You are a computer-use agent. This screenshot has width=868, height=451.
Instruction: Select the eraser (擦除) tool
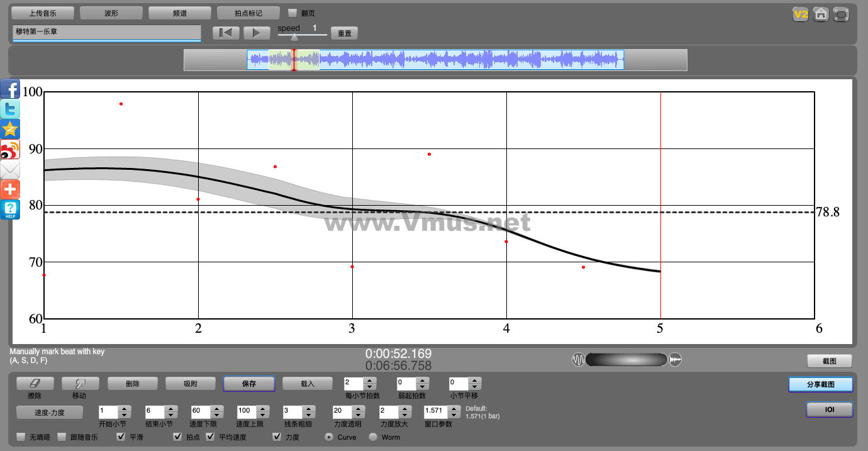tap(35, 383)
